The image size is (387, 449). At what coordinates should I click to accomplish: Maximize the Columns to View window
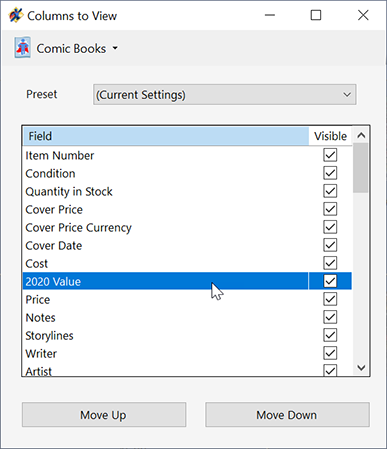click(x=316, y=15)
